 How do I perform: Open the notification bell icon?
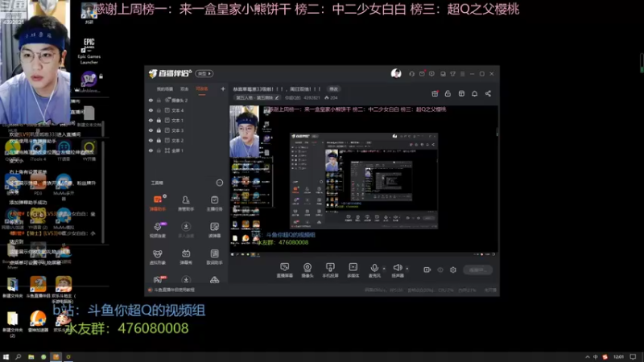point(474,93)
